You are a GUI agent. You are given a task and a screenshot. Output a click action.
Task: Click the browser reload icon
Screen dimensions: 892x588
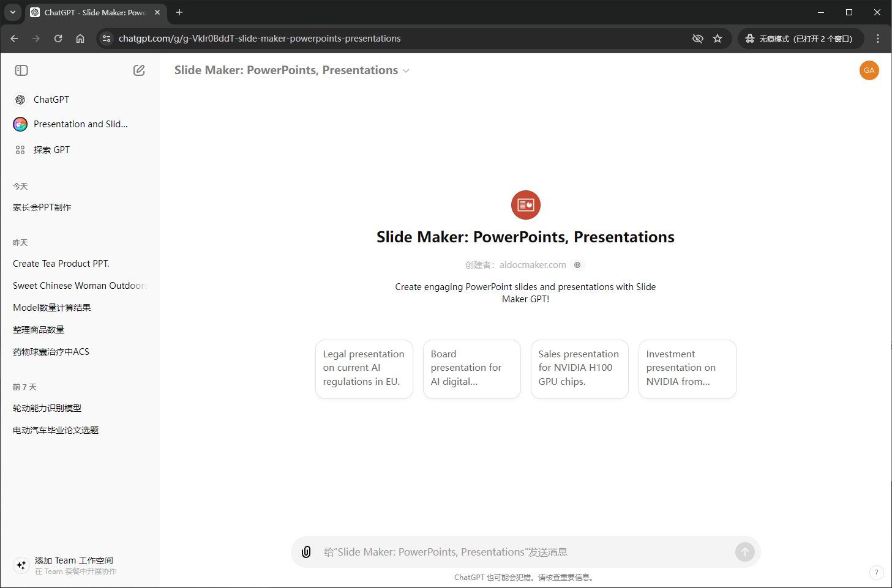click(58, 39)
